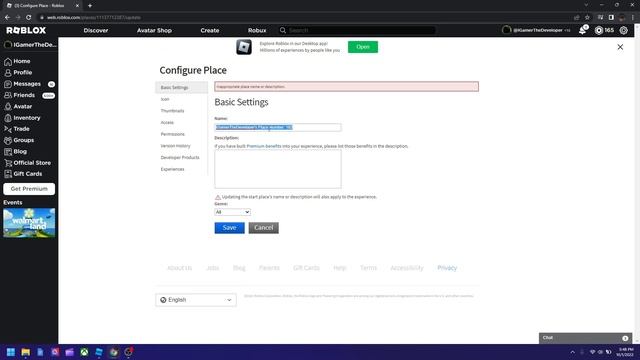640x360 pixels.
Task: Click the browser reload button
Action: coord(29,18)
